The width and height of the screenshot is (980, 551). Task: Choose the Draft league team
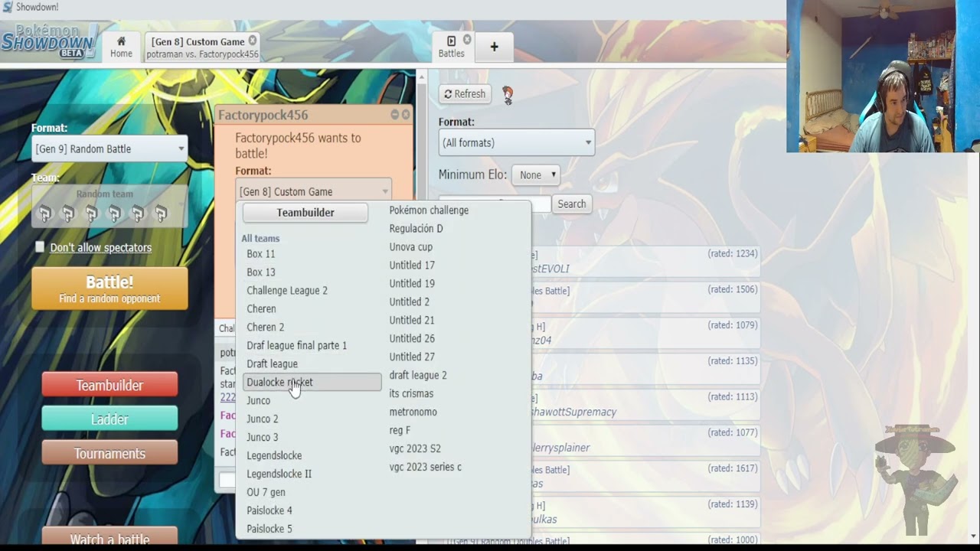[x=311, y=364]
